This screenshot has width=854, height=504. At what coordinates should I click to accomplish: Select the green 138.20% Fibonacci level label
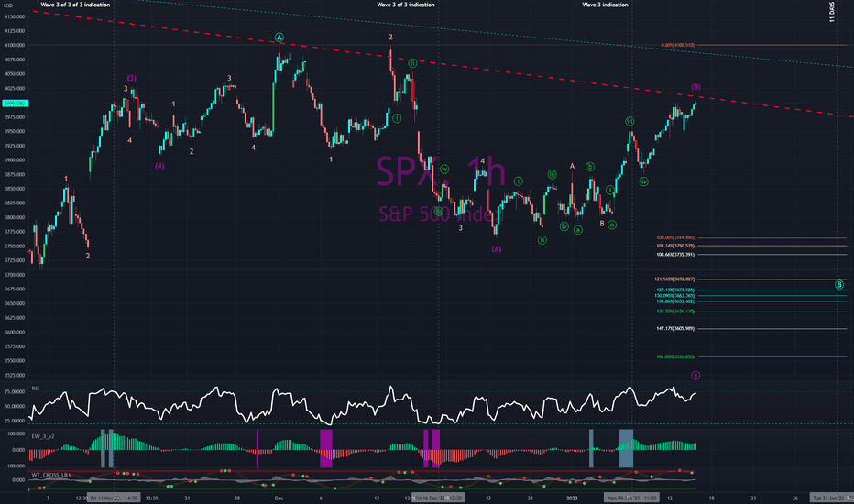pyautogui.click(x=675, y=312)
